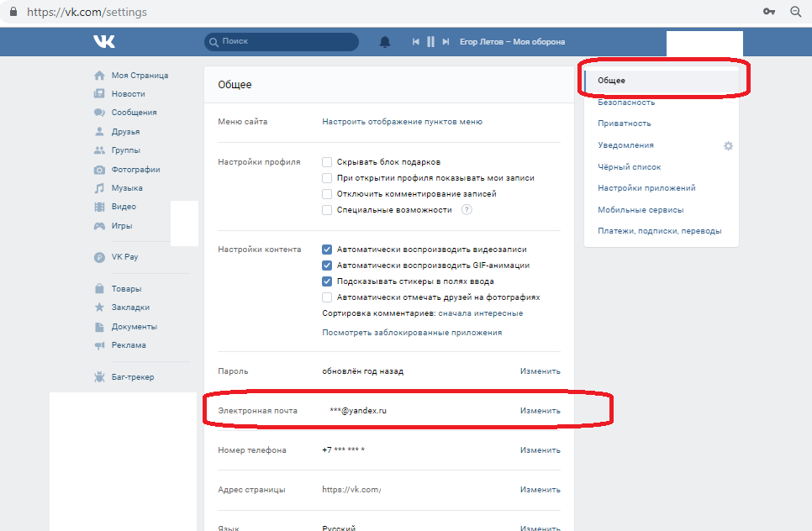Uncheck Автоматически воспроизводить GIF-анимации

[327, 265]
